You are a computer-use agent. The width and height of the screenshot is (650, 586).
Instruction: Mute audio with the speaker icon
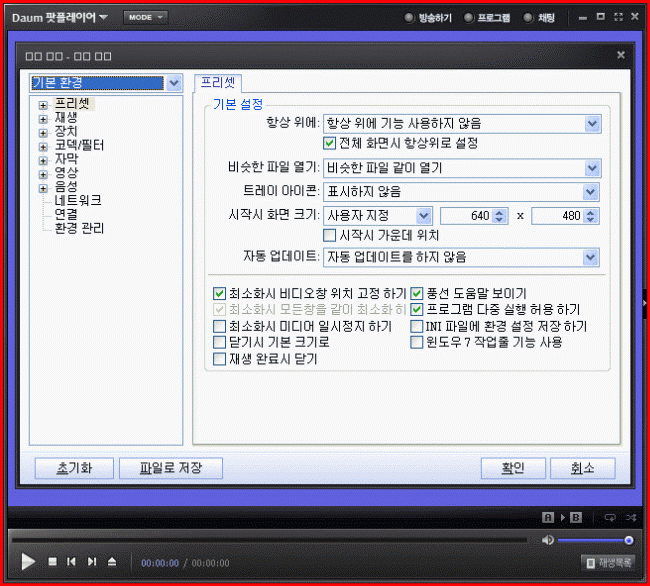pos(548,540)
